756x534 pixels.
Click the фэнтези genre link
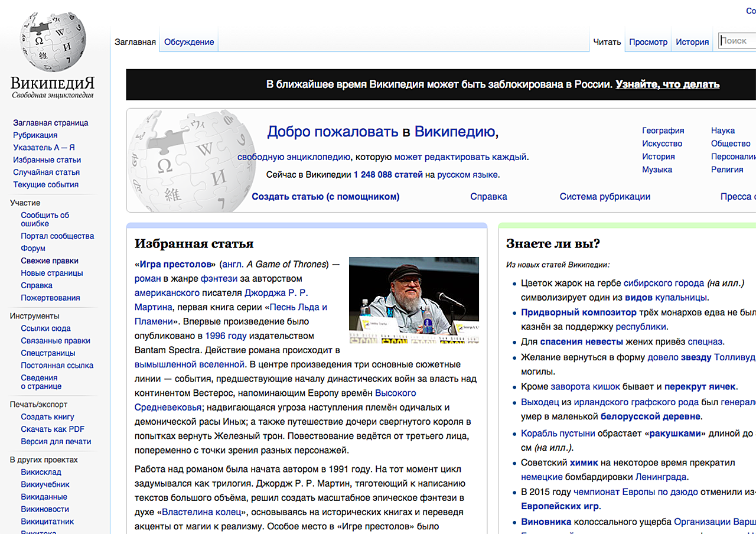point(219,278)
